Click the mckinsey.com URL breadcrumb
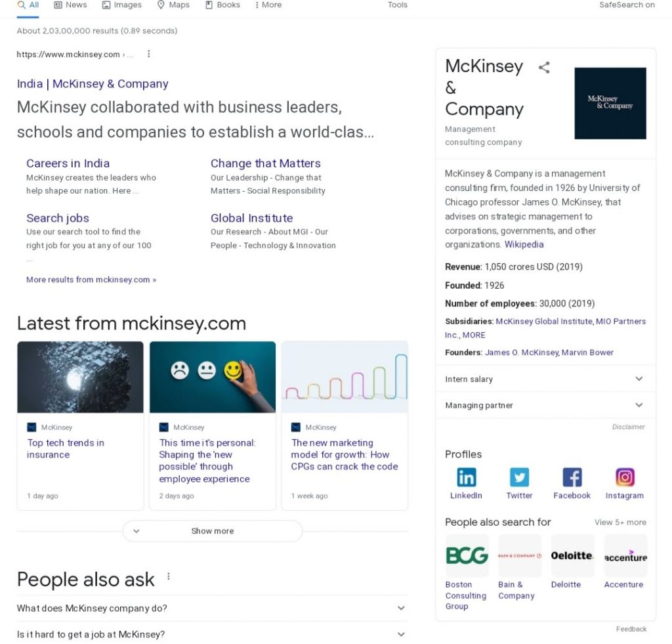672x644 pixels. (75, 54)
